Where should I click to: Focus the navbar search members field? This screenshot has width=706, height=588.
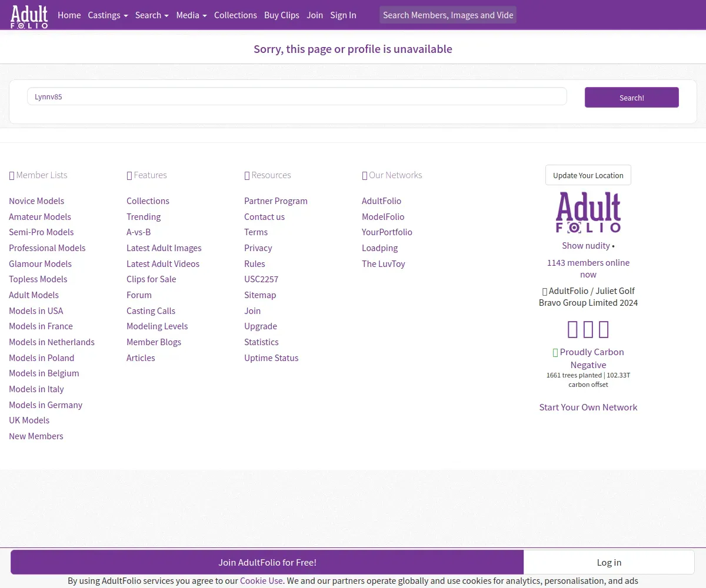[x=448, y=15]
